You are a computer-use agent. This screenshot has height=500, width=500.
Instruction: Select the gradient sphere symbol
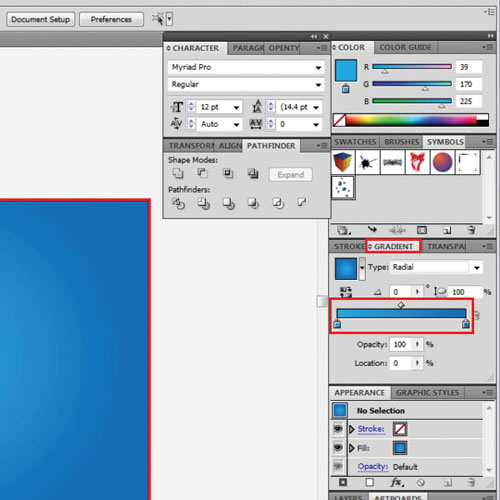(443, 162)
